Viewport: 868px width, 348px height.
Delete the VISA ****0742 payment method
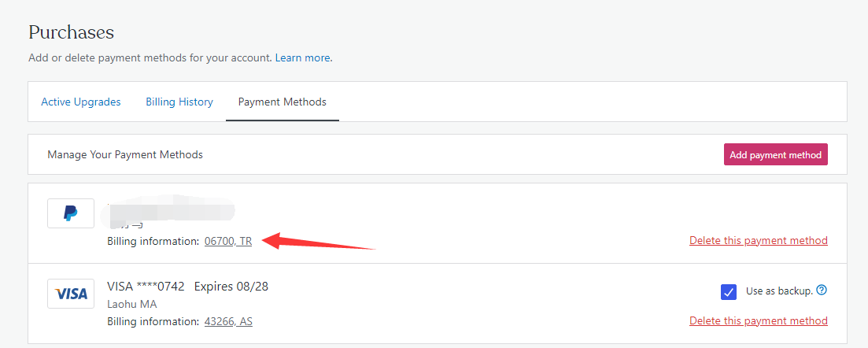(758, 320)
